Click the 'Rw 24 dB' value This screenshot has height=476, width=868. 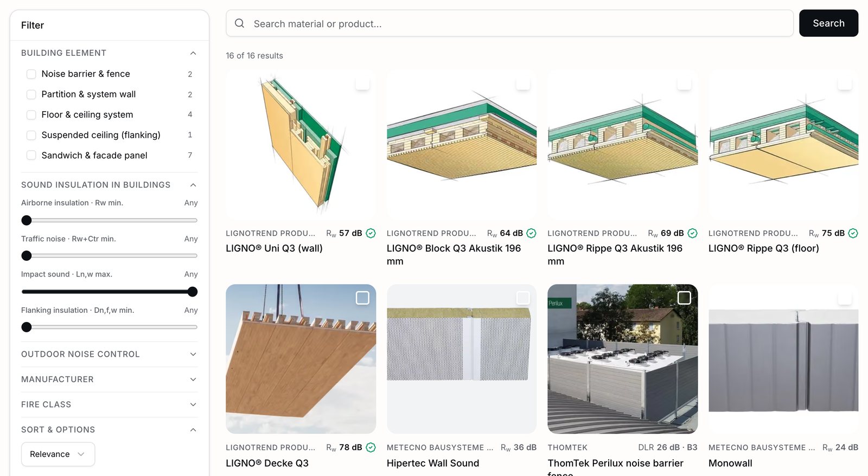[840, 447]
